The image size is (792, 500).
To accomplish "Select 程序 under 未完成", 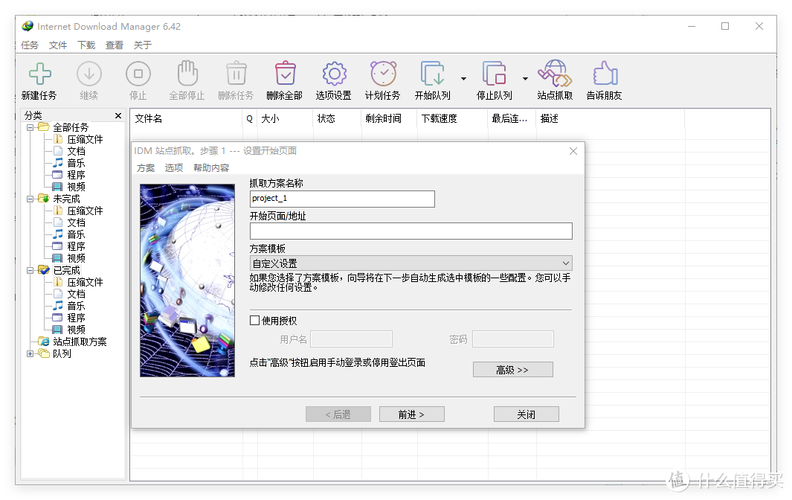I will pyautogui.click(x=76, y=246).
